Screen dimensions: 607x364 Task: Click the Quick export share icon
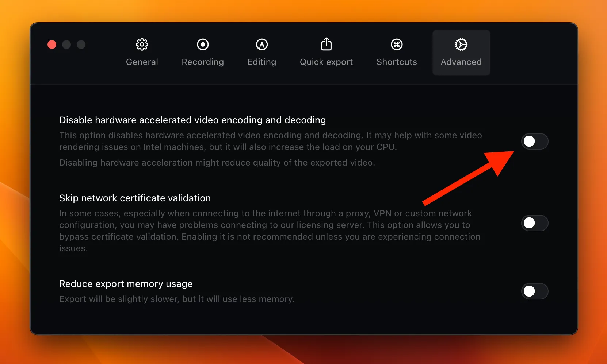click(326, 44)
